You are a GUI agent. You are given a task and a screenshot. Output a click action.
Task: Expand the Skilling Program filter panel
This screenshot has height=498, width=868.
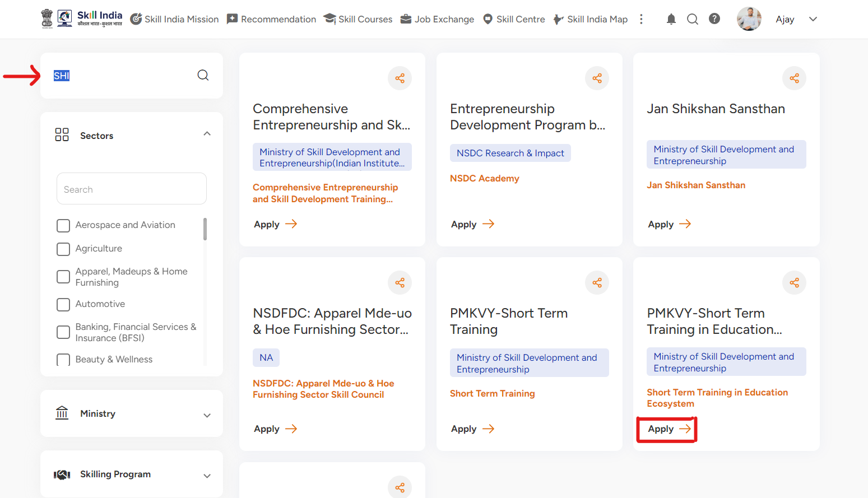tap(207, 476)
